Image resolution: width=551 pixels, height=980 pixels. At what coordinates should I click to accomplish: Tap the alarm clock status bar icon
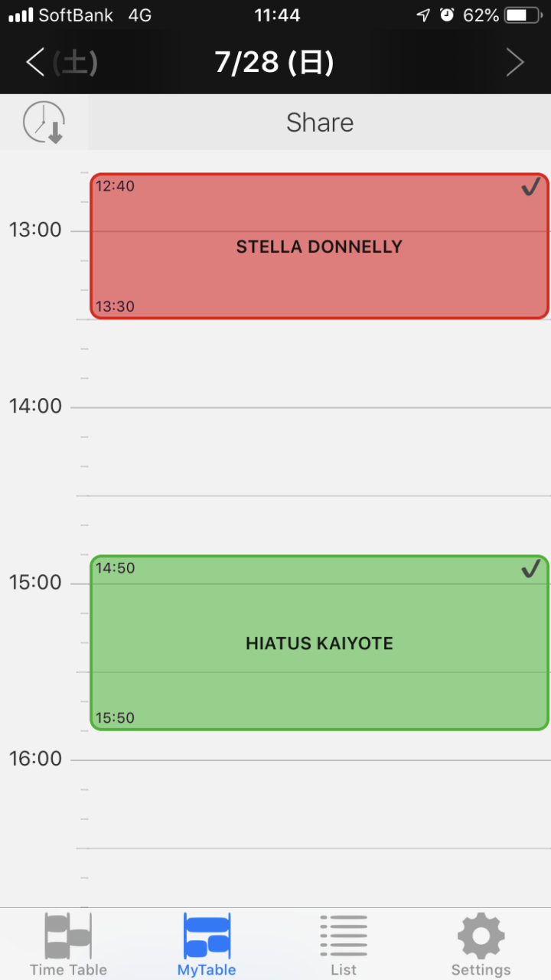pyautogui.click(x=447, y=15)
